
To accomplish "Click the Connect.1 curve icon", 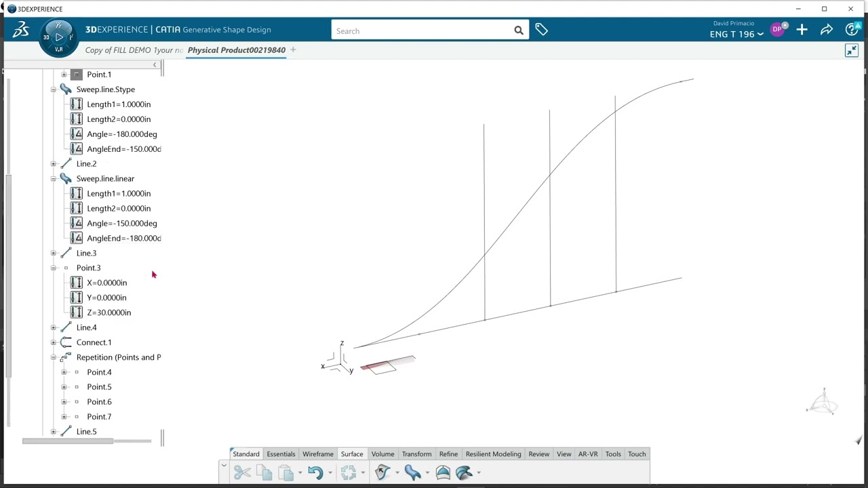I will 66,342.
